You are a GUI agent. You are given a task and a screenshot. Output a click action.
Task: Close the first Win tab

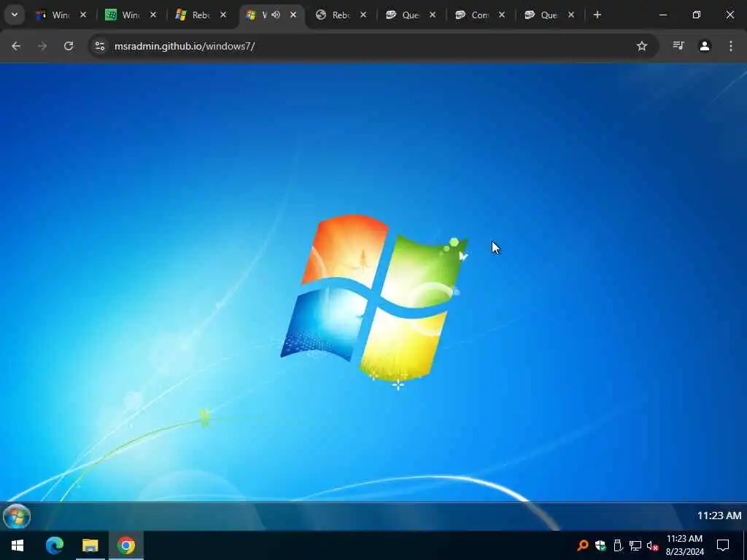[83, 15]
